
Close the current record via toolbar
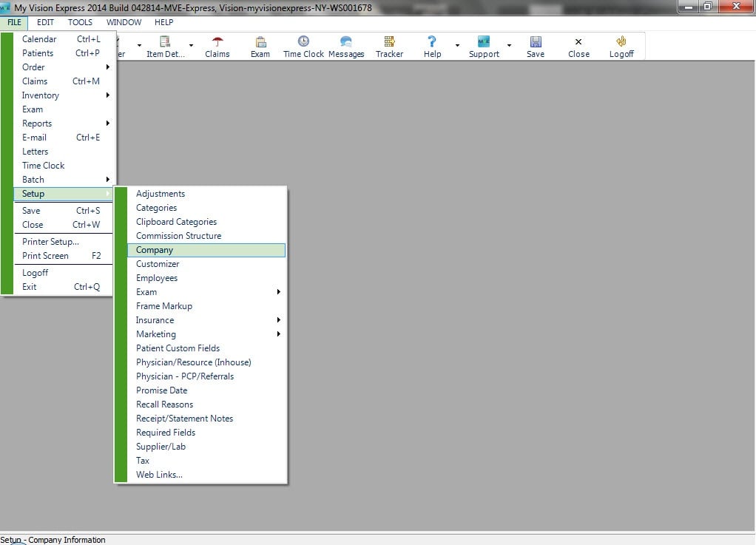pyautogui.click(x=578, y=46)
